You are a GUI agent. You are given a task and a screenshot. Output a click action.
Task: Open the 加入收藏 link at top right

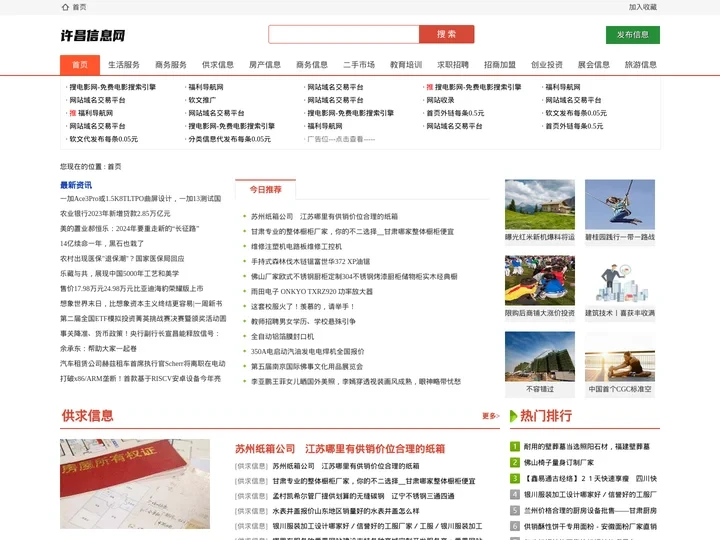tap(642, 7)
